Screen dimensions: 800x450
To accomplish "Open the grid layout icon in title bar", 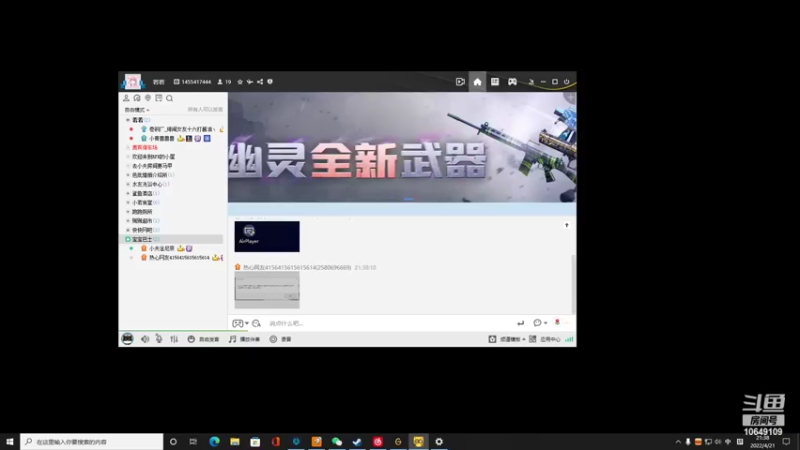I will [494, 82].
